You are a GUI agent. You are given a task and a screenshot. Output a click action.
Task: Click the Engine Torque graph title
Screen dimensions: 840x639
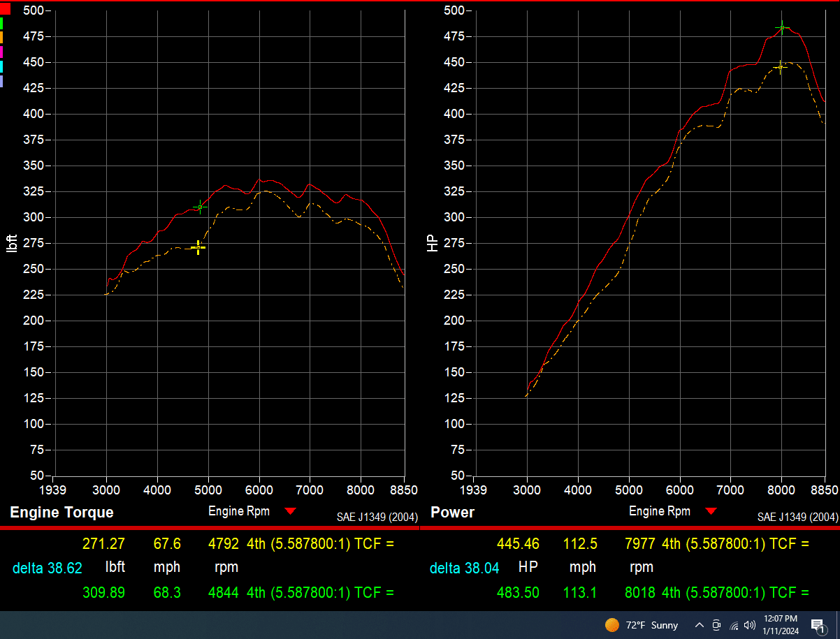click(x=61, y=513)
